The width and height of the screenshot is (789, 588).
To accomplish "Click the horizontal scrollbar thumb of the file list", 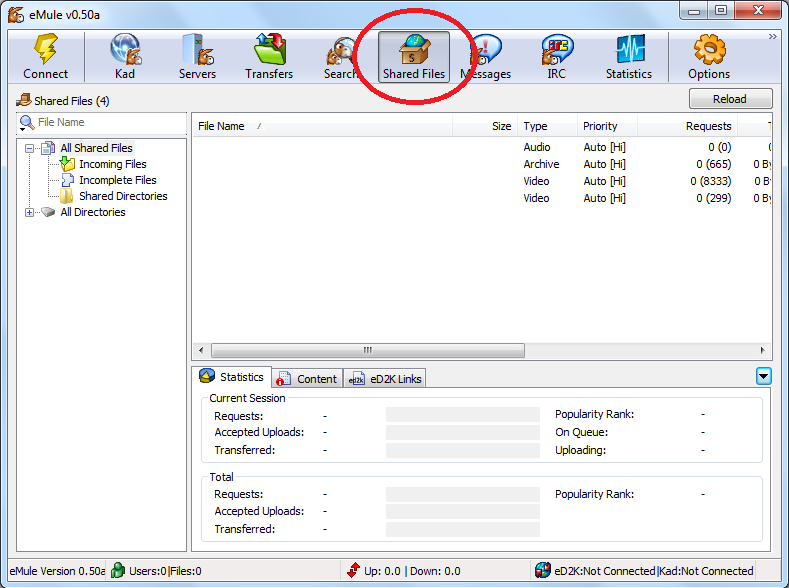I will point(368,350).
